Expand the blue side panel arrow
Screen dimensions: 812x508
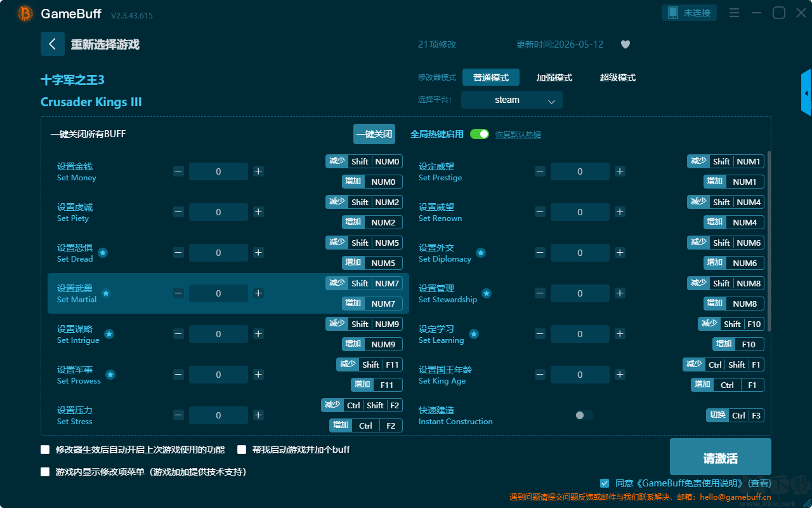806,93
